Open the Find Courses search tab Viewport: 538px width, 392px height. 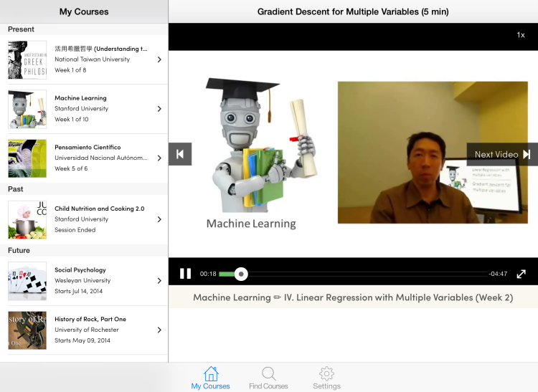coord(268,378)
